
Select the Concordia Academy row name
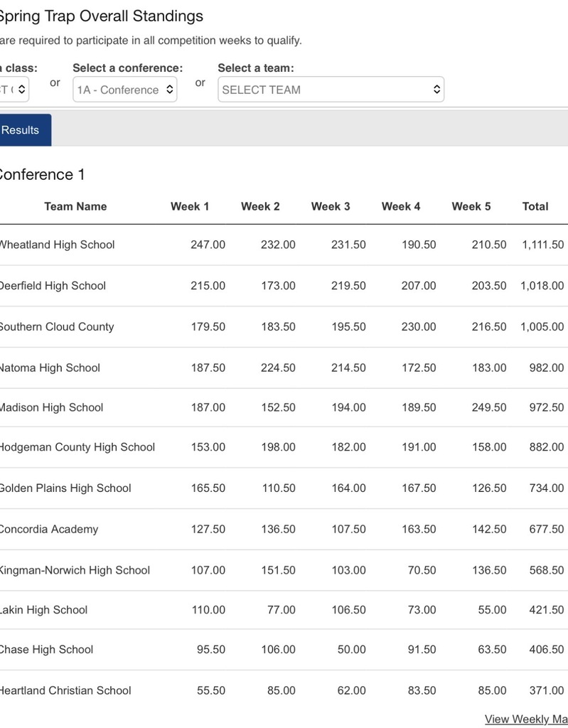pyautogui.click(x=49, y=529)
